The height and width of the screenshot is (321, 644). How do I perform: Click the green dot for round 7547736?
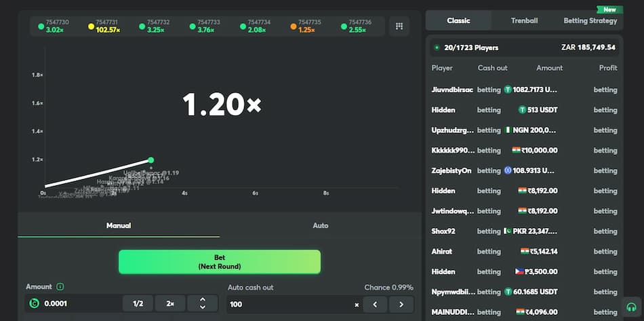[x=344, y=26]
